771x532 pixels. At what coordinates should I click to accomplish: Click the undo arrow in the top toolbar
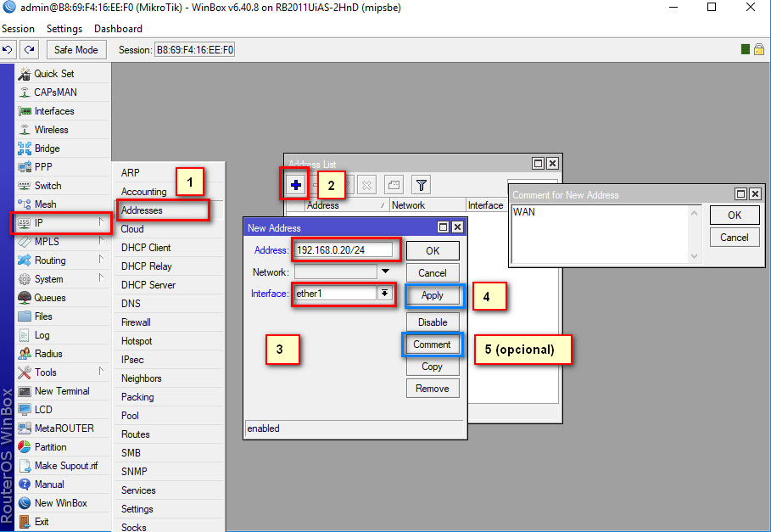8,50
